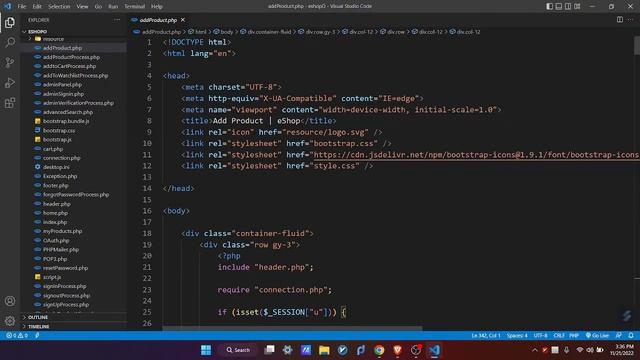Expand the OUTLINE section
The width and height of the screenshot is (640, 360).
[38, 317]
